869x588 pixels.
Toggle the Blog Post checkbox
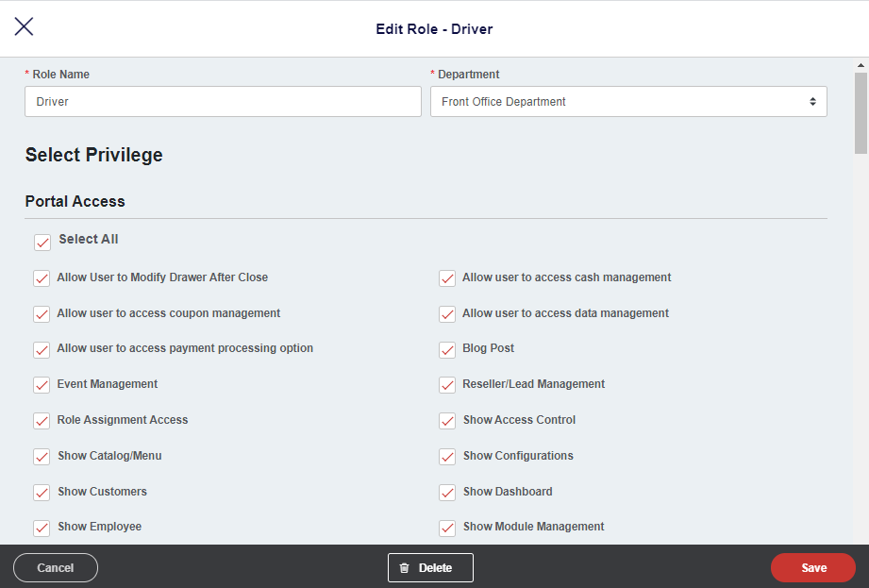pyautogui.click(x=447, y=350)
